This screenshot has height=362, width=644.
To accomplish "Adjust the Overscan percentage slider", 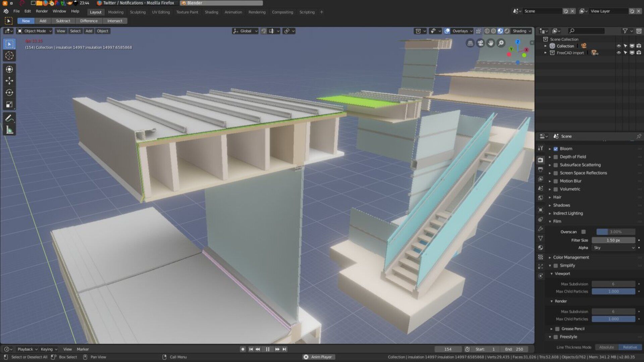I will (614, 232).
